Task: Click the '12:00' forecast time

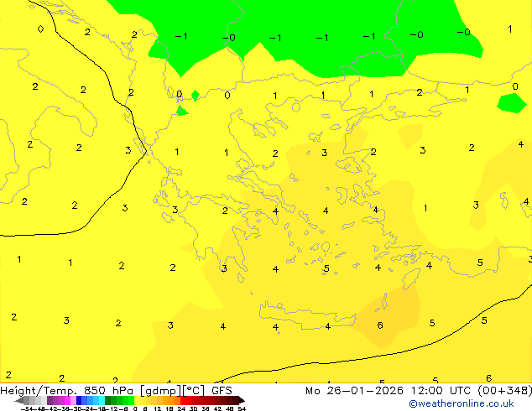Action: pos(427,391)
